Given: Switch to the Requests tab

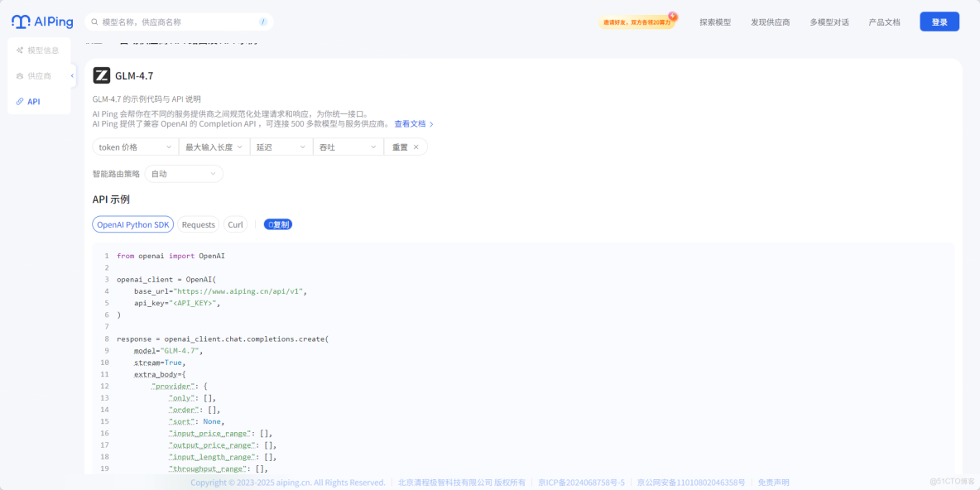Looking at the screenshot, I should point(198,223).
